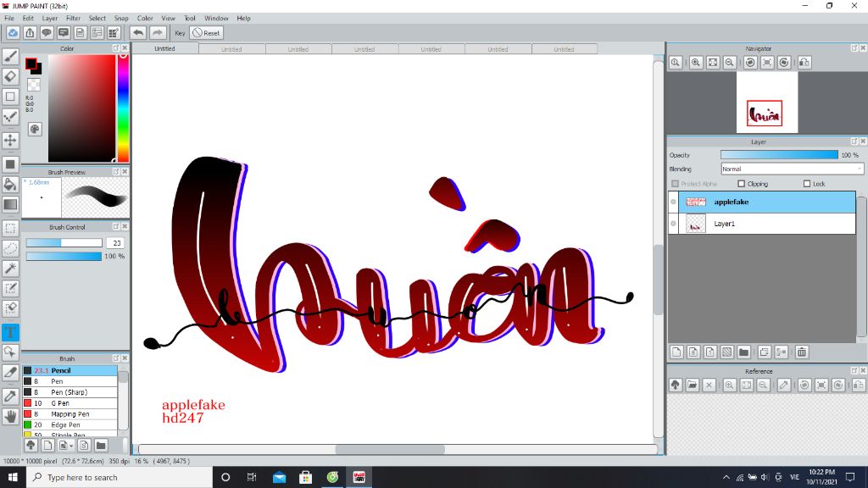Select the rectangular Select tool
The image size is (868, 488).
10,228
